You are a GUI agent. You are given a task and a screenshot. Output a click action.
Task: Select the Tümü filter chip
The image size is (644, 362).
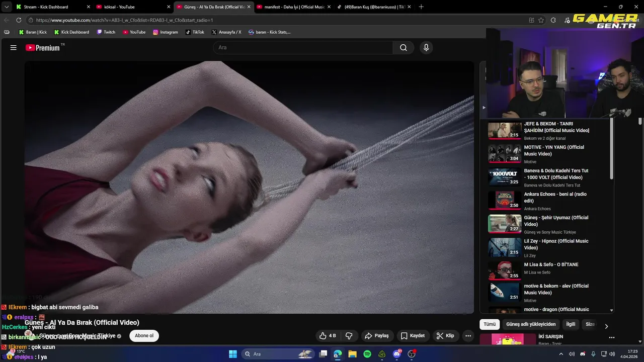pyautogui.click(x=490, y=324)
